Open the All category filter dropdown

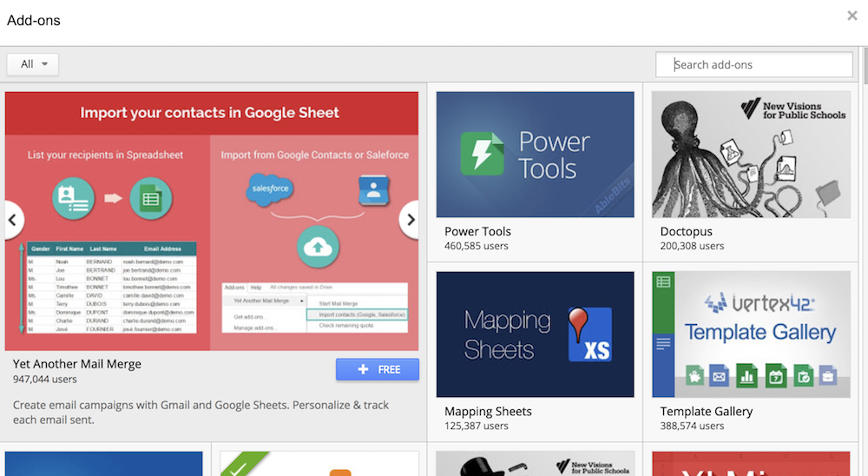[33, 64]
